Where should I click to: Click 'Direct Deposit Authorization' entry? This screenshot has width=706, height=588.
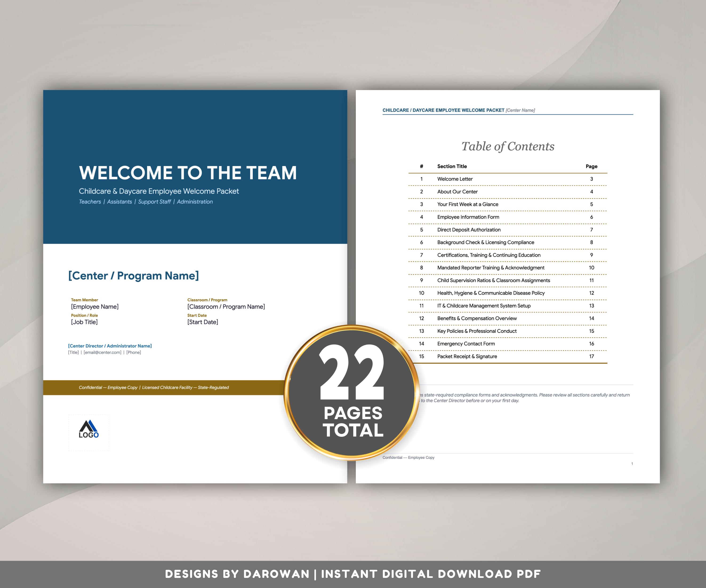[469, 230]
